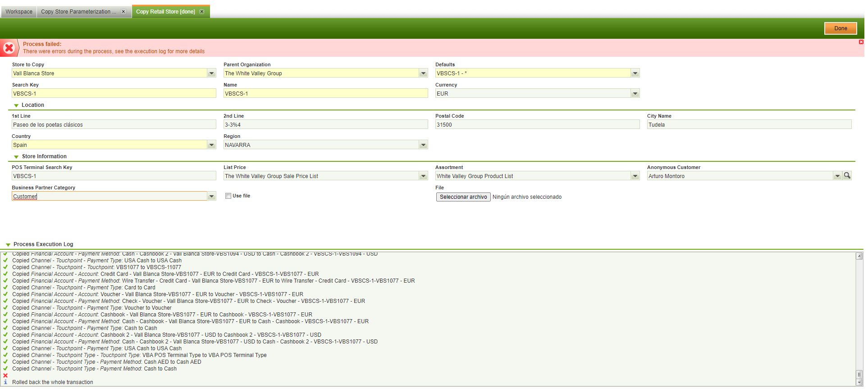
Task: Open the Country dropdown
Action: (x=211, y=145)
